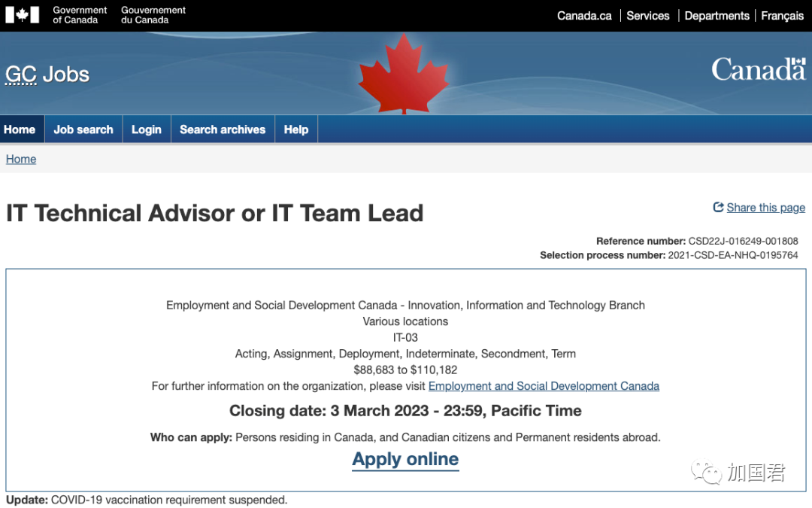Click the Government of Canada text
This screenshot has height=508, width=812.
coord(80,15)
